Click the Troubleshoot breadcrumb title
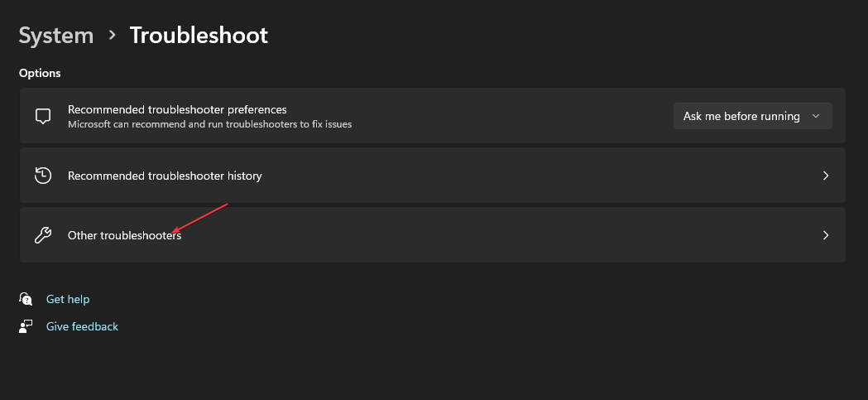The image size is (868, 400). [199, 36]
